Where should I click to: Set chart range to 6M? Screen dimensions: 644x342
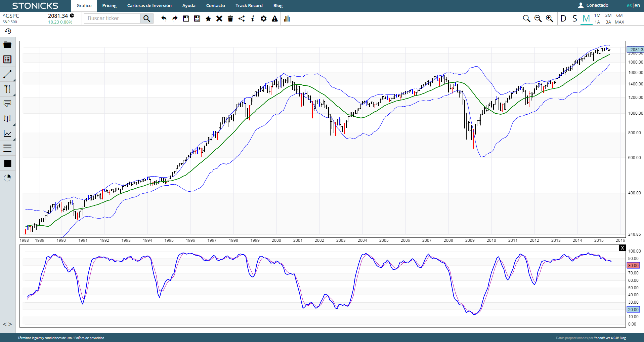coord(619,15)
